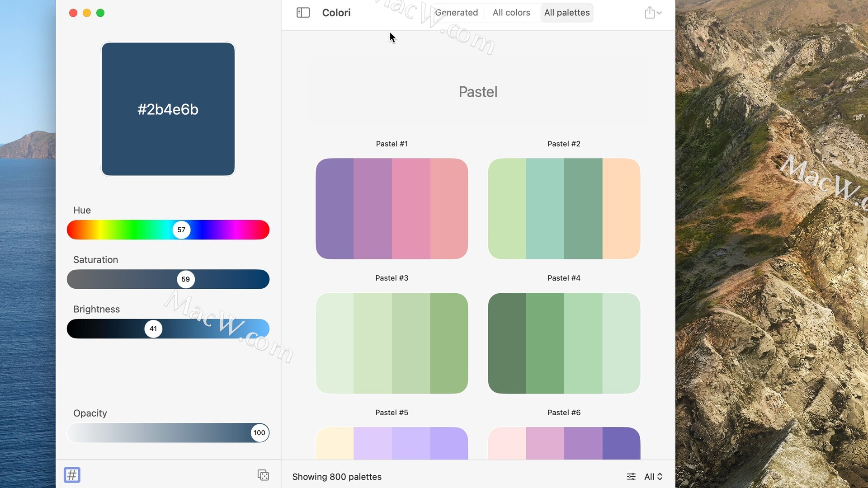Choose the dark green swatch in Pastel #4
This screenshot has height=488, width=868.
click(x=507, y=343)
